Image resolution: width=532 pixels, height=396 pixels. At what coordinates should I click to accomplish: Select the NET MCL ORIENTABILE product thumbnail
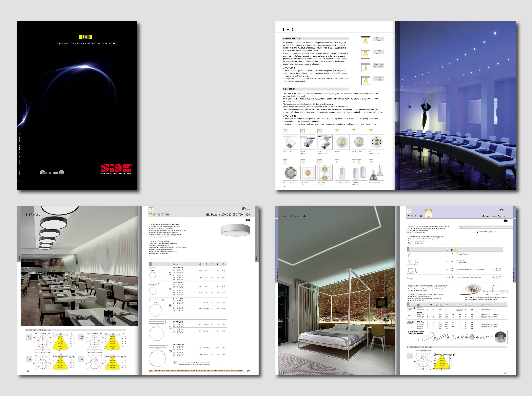(x=376, y=142)
